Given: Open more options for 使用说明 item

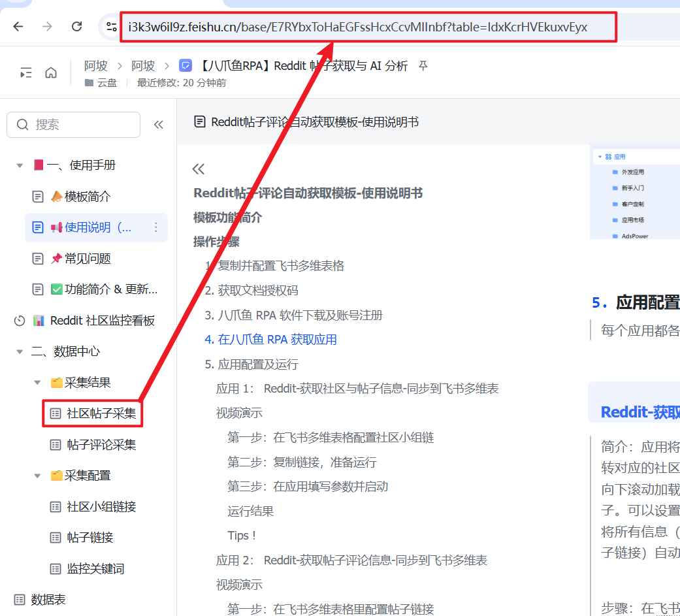Looking at the screenshot, I should [155, 227].
